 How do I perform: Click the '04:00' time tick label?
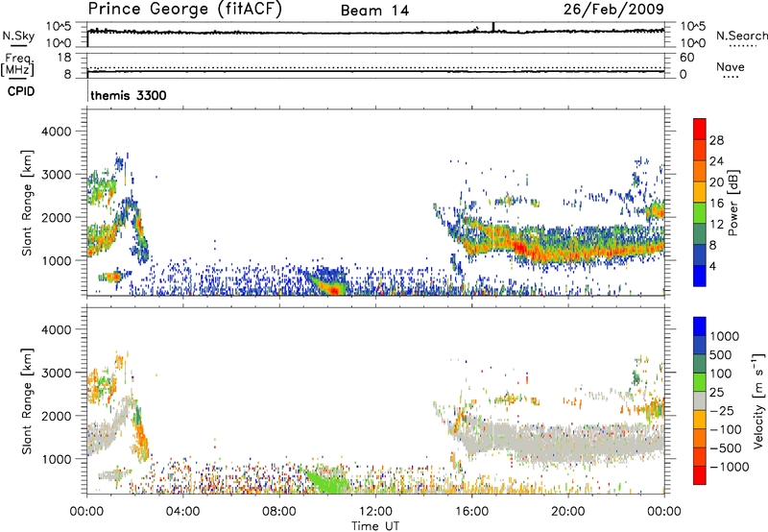tap(182, 512)
